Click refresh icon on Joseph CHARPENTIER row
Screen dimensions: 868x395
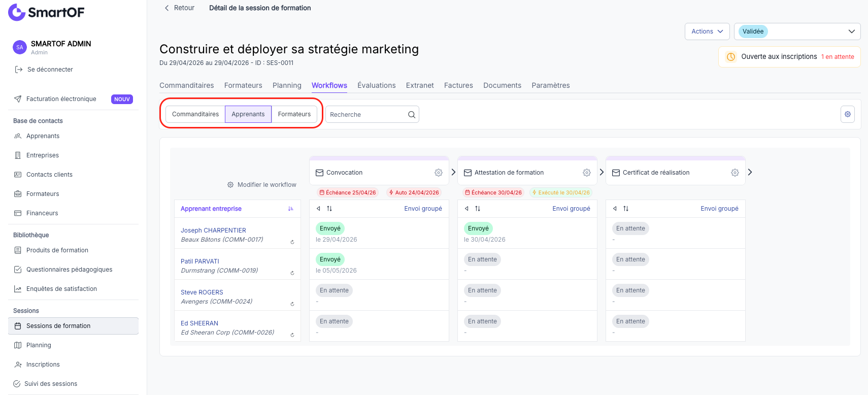coord(292,242)
